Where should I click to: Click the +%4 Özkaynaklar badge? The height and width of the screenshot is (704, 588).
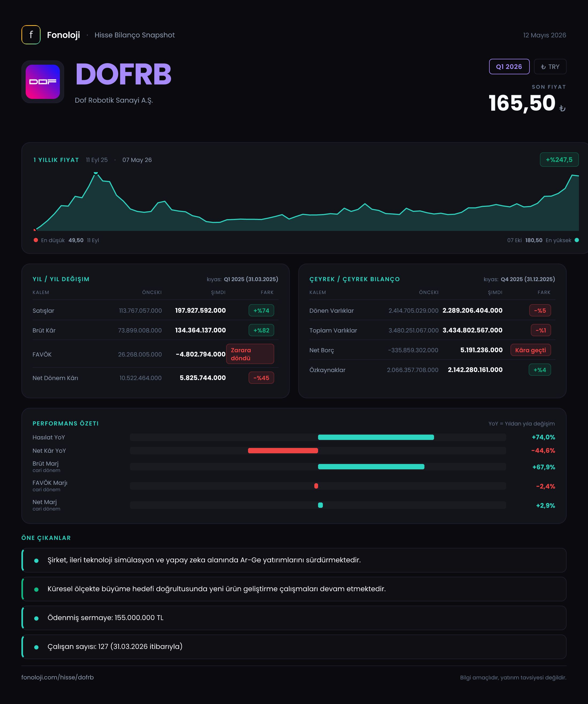[540, 370]
